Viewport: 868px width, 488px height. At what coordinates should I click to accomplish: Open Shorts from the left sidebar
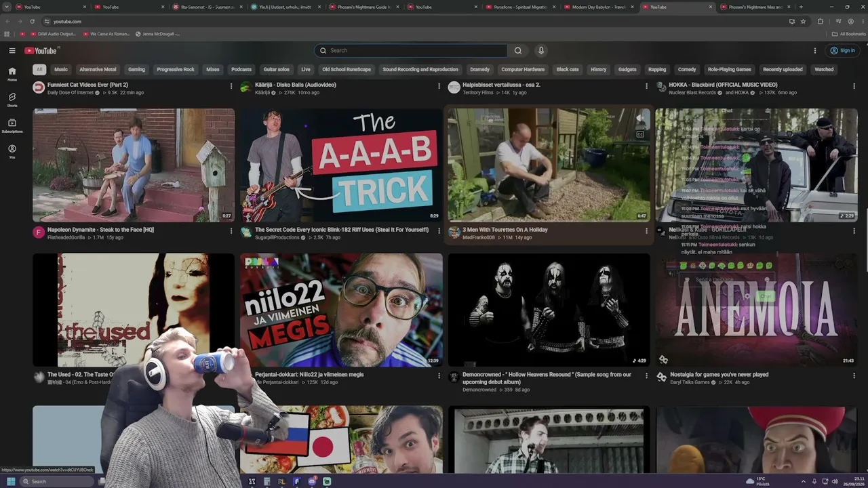point(12,100)
